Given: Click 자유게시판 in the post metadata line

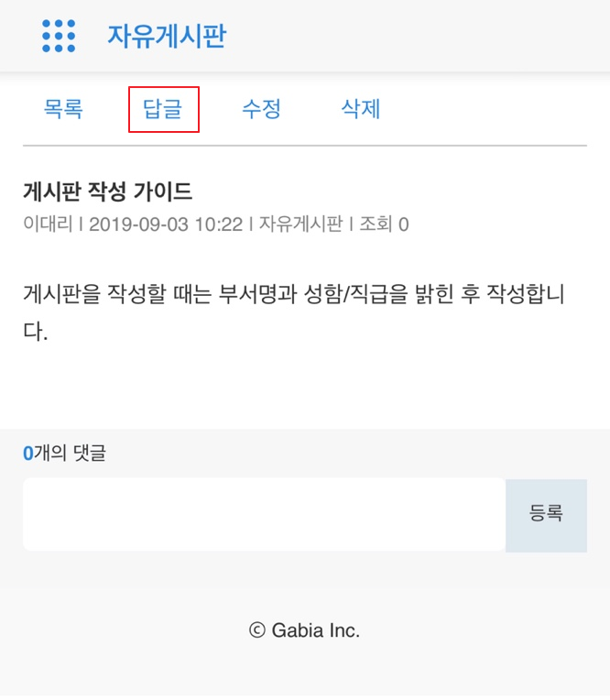Looking at the screenshot, I should pos(300,224).
